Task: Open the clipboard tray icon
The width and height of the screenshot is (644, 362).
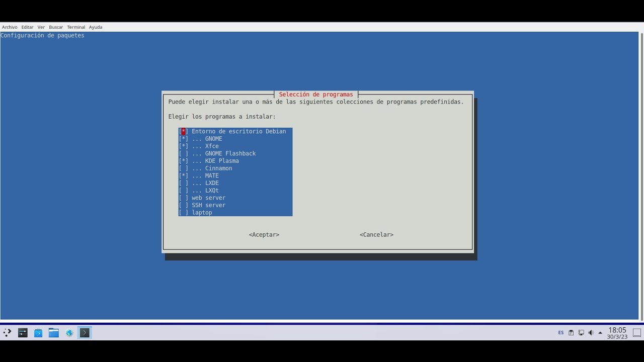Action: point(571,333)
